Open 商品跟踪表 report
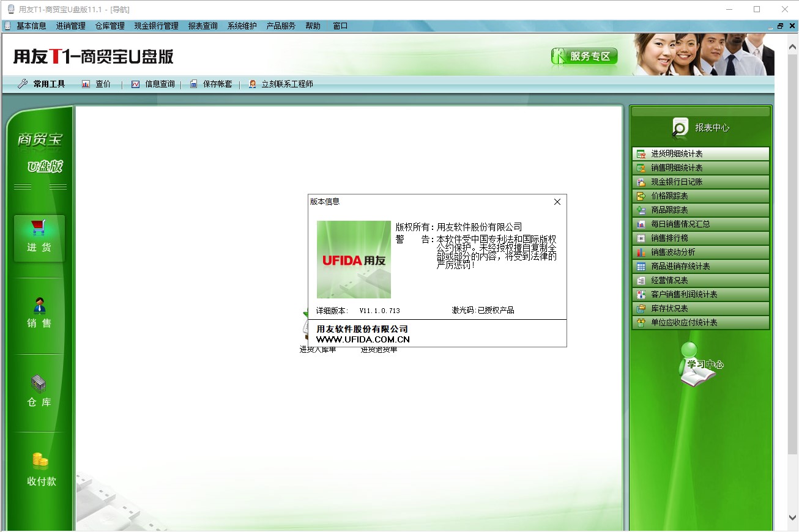This screenshot has height=532, width=799. point(701,210)
